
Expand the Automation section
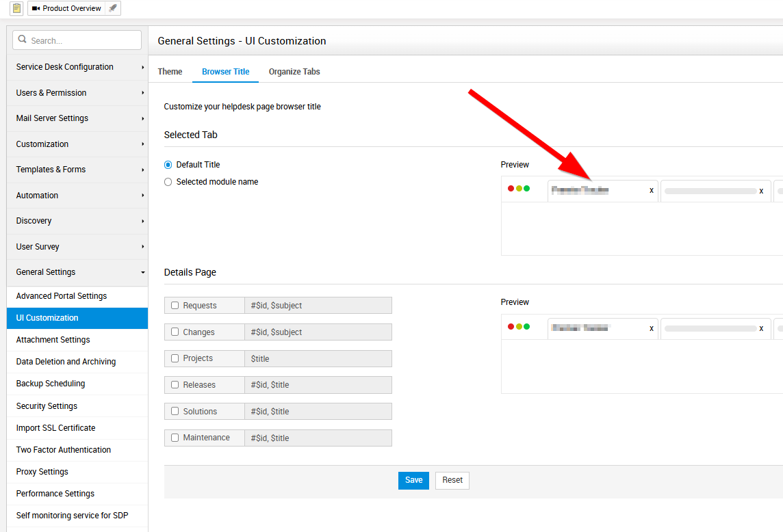[x=77, y=196]
